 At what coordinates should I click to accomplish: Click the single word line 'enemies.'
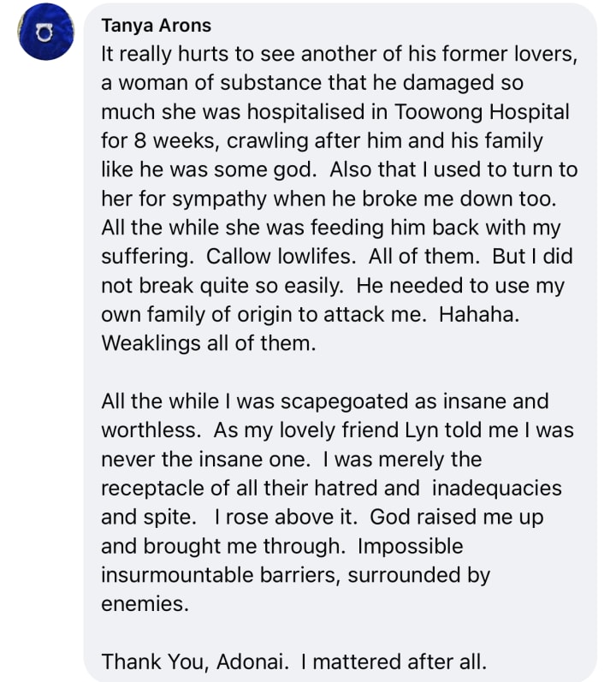(145, 604)
